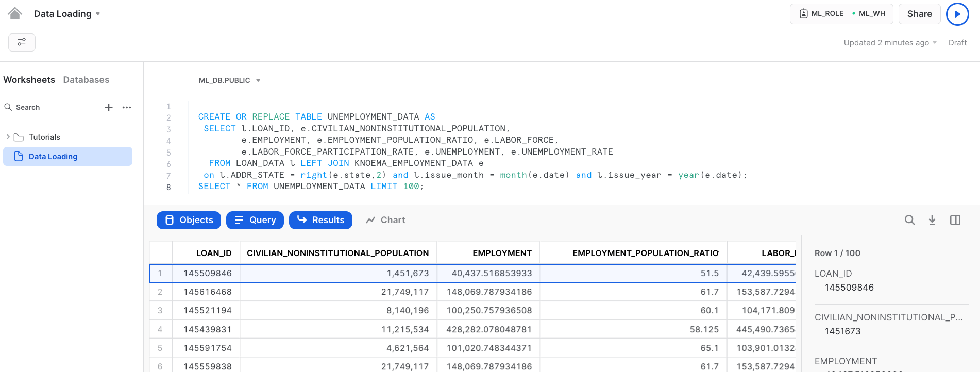Screen dimensions: 980x372
Task: Run the worksheet with play button
Action: [x=957, y=14]
